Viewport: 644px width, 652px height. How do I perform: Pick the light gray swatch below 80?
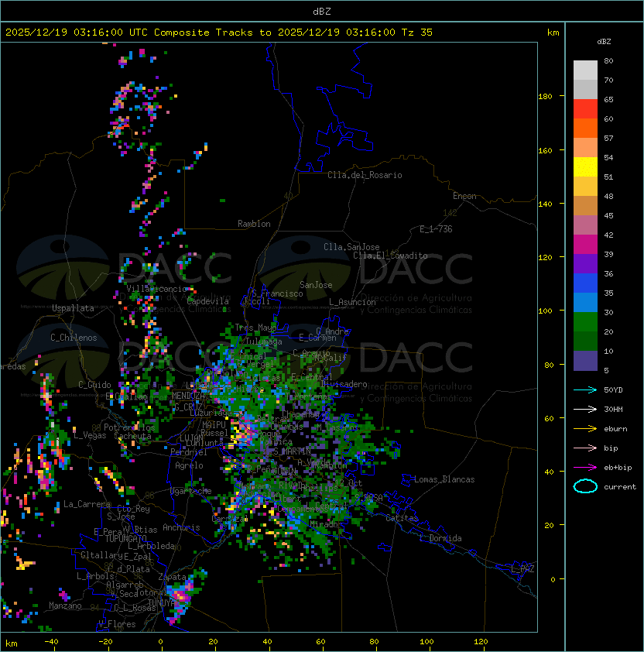pyautogui.click(x=585, y=70)
